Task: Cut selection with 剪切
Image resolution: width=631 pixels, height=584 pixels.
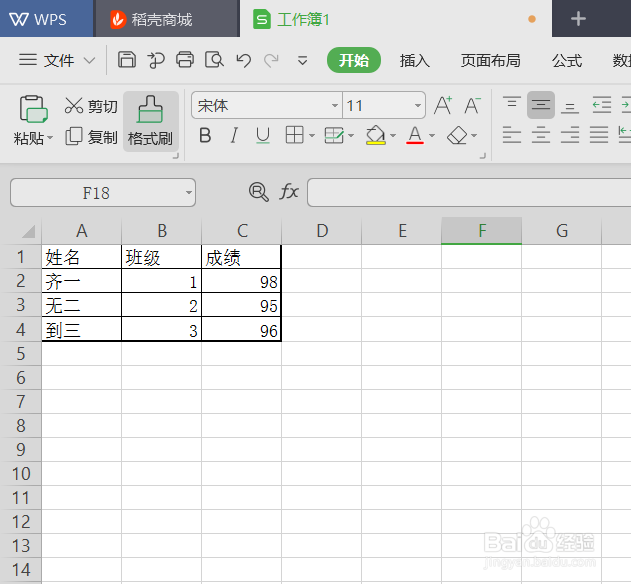Action: [x=91, y=106]
